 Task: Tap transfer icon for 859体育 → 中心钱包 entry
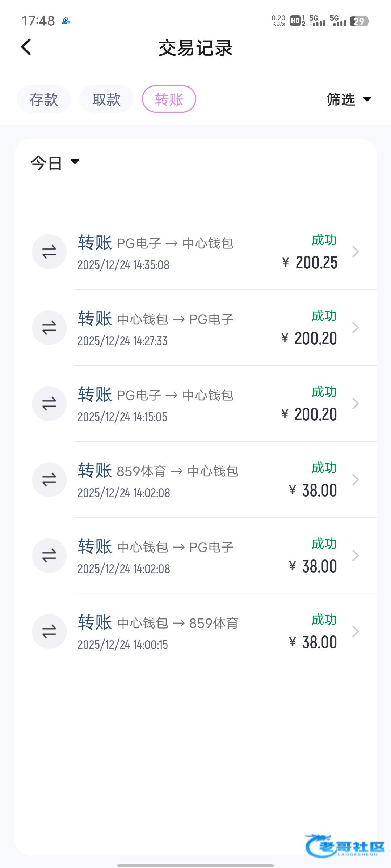coord(49,480)
